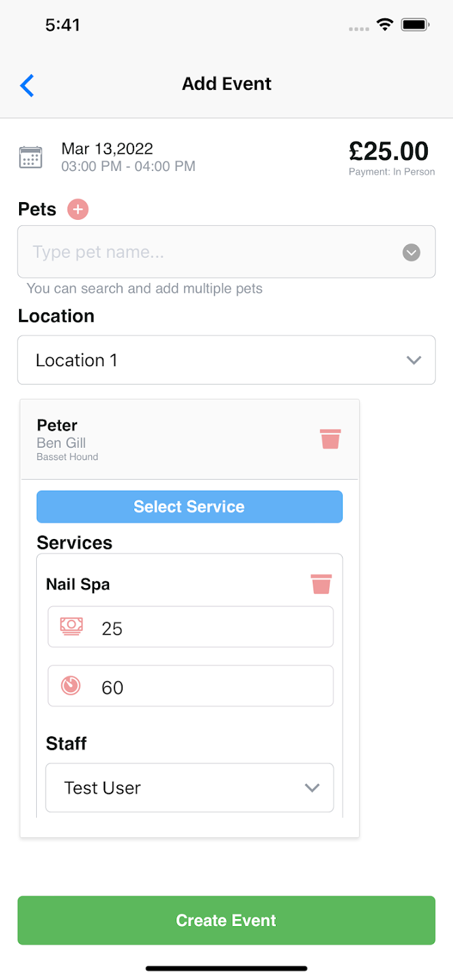Tap Create Event

tap(226, 920)
